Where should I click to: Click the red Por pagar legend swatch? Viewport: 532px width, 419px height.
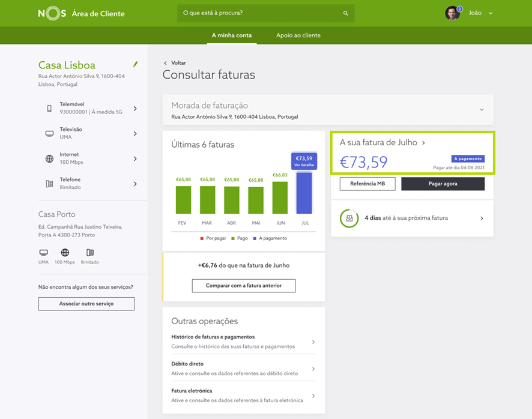pos(202,238)
